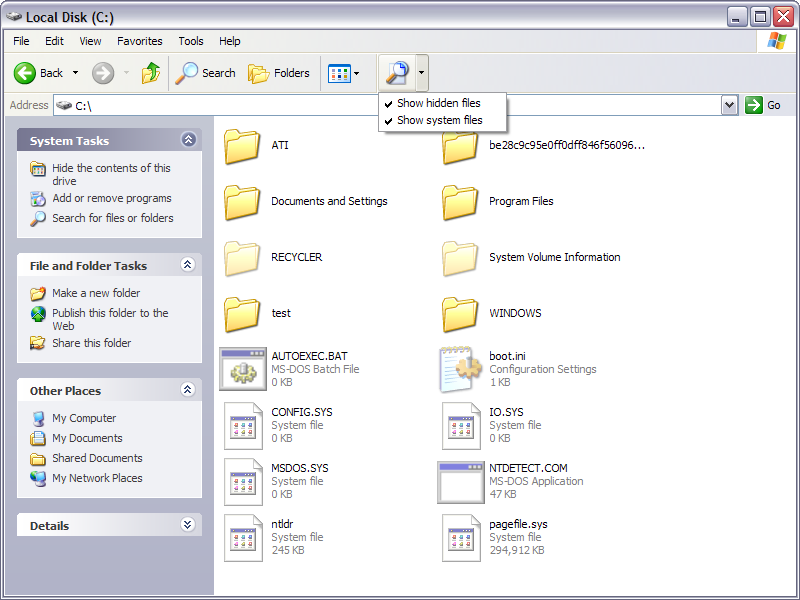800x600 pixels.
Task: Select the boot.ini file icon
Action: pyautogui.click(x=461, y=369)
